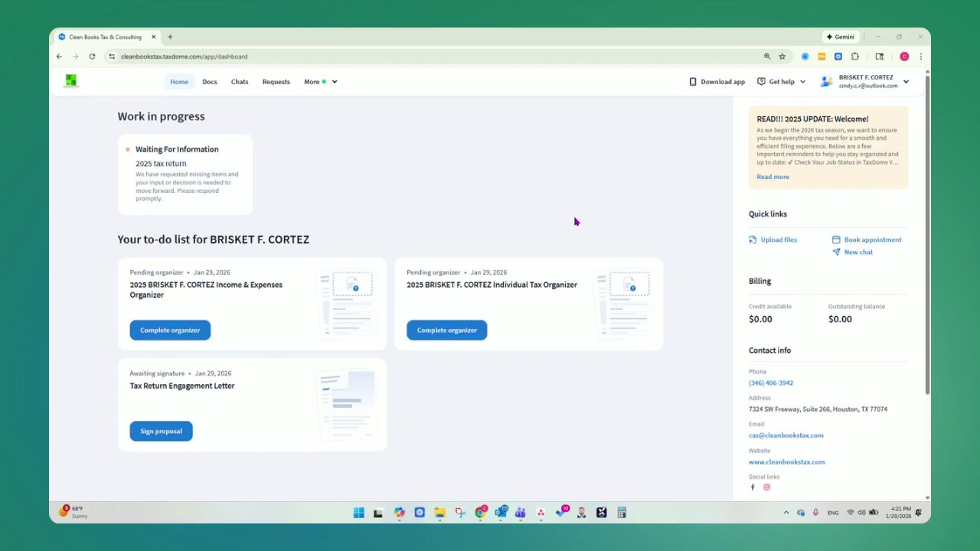Start a New chat link
This screenshot has height=551, width=980.
pos(858,252)
